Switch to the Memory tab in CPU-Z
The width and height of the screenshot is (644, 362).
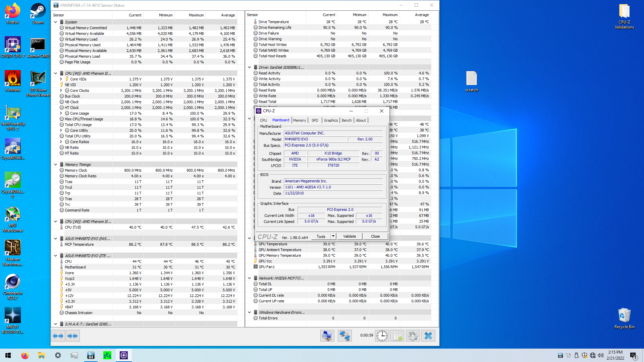(x=300, y=120)
